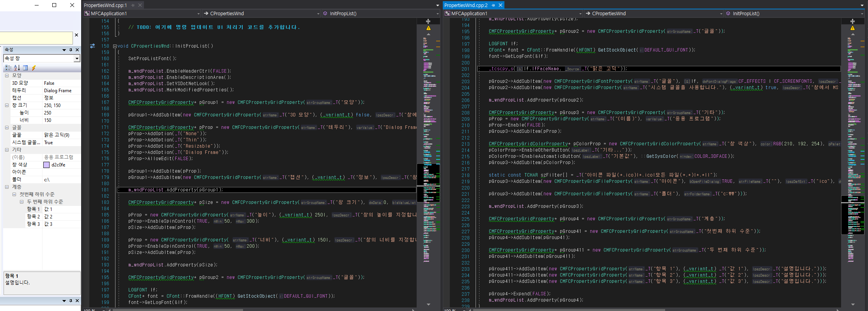The width and height of the screenshot is (868, 311).
Task: Click MFCApplication1 project icon in left pane
Action: point(87,14)
